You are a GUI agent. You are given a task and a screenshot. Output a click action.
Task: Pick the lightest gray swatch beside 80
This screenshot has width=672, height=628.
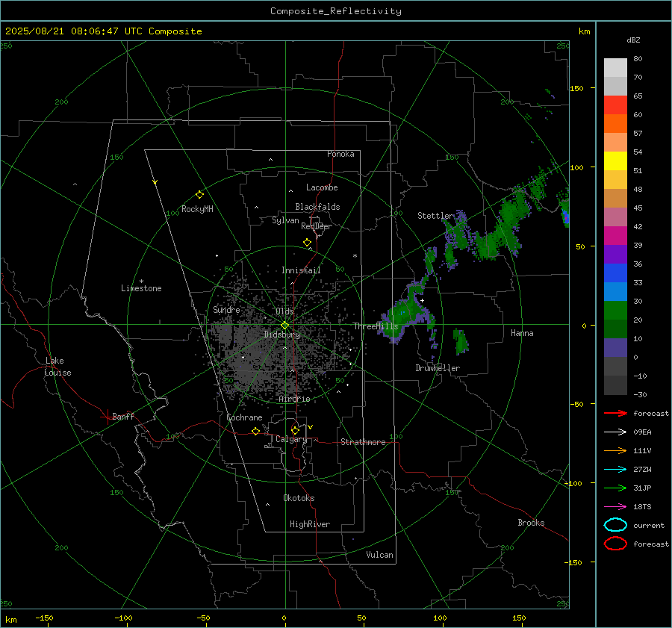(615, 68)
